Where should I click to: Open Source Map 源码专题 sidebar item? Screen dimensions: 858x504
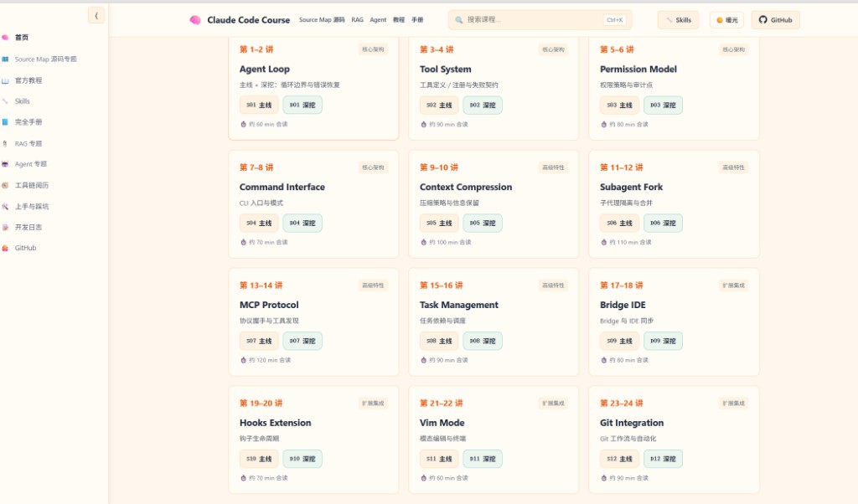[45, 59]
